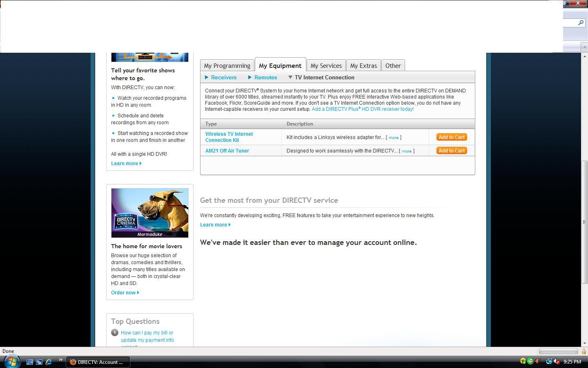Click the Marmaduke DIRECTV Cinema thumbnail
Viewport: 588px width, 368px height.
[x=150, y=213]
